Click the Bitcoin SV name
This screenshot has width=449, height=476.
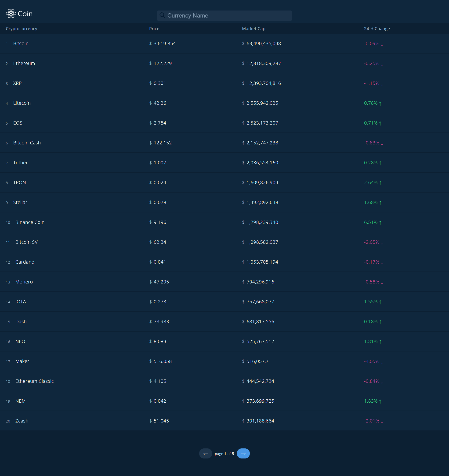click(x=26, y=242)
